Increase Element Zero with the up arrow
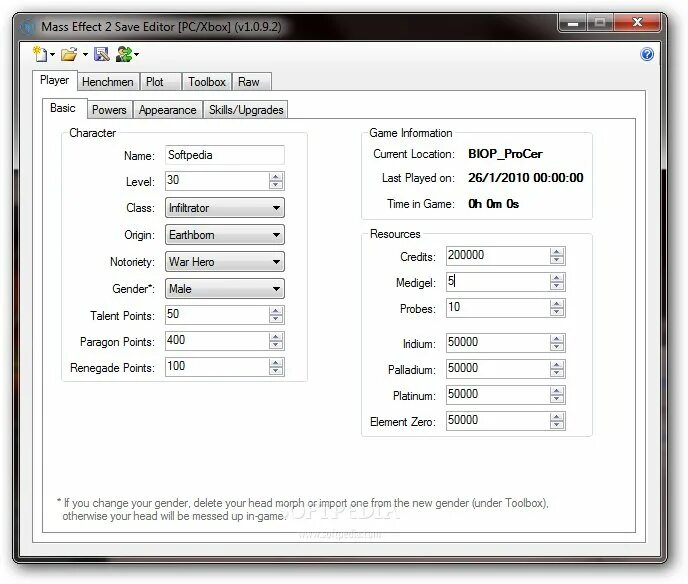688x584 pixels. pyautogui.click(x=557, y=416)
